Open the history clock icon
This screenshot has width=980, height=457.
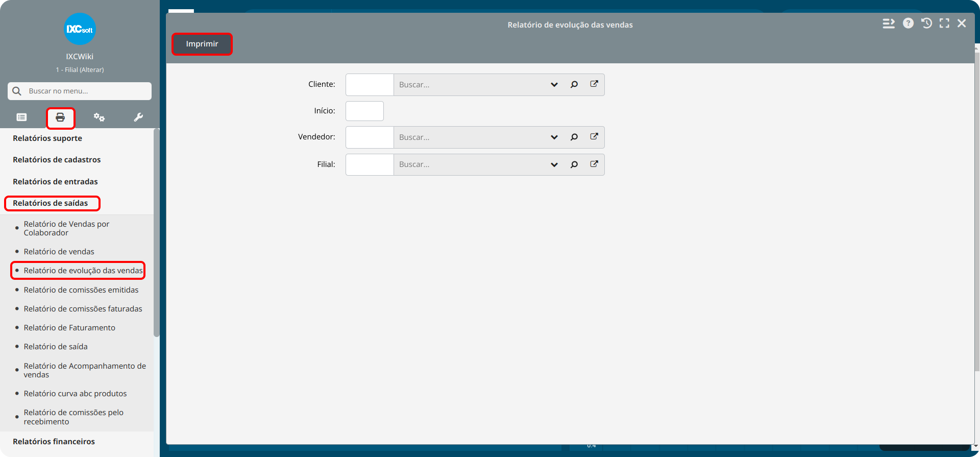pos(926,23)
